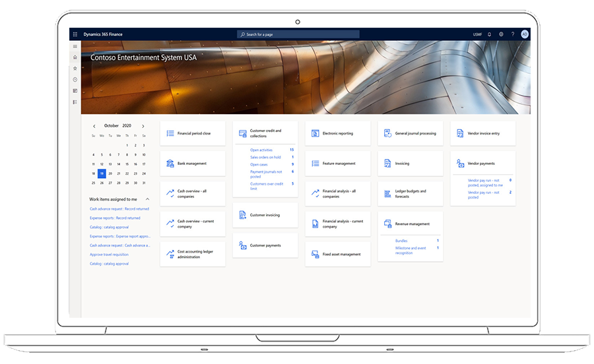
Task: Go to next month in calendar
Action: (143, 127)
